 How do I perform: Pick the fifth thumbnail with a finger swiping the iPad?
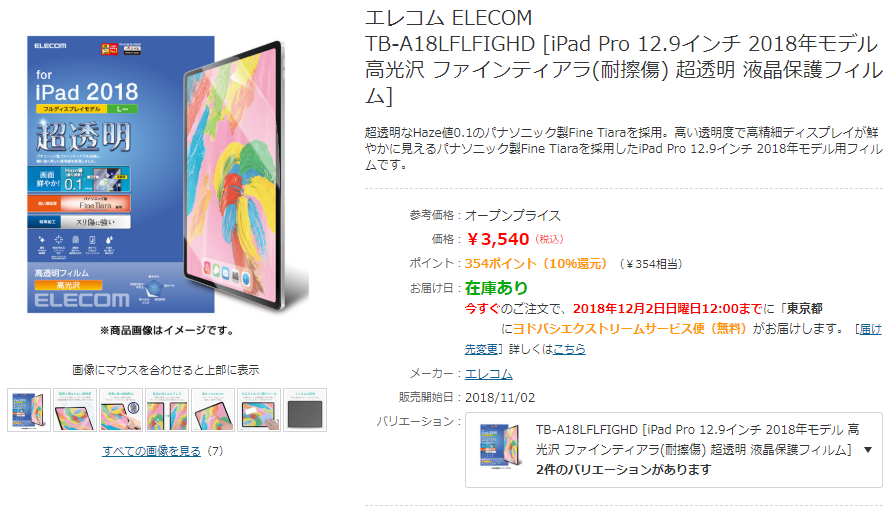(x=213, y=410)
